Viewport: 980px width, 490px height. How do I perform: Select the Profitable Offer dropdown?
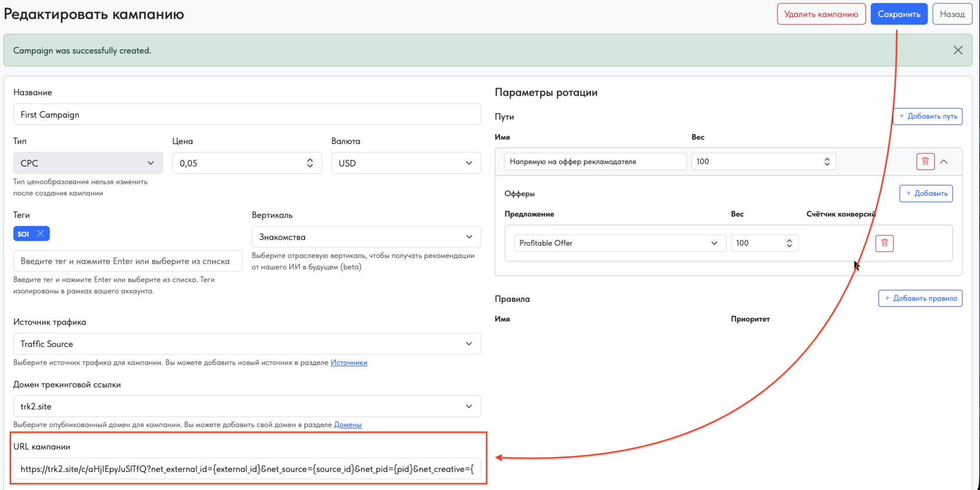619,243
